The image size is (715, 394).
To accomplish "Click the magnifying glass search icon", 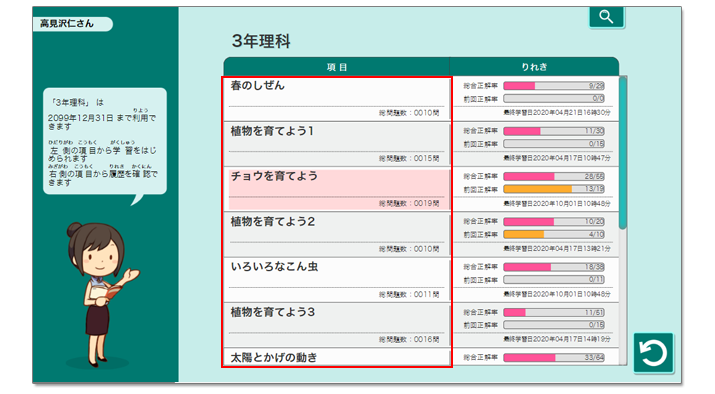I will tap(606, 17).
